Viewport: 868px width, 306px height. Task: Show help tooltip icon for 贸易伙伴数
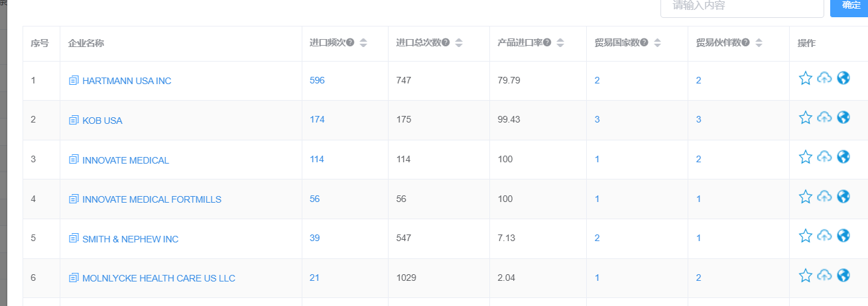click(x=745, y=42)
